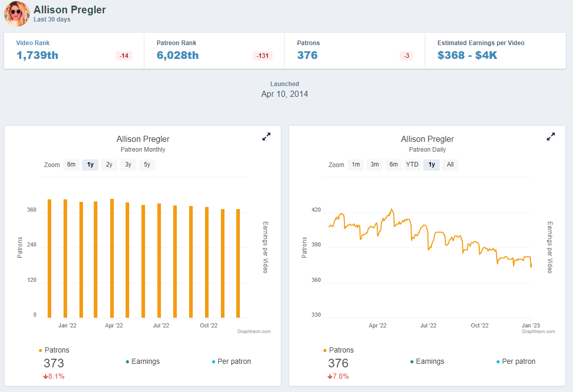Toggle Earnings series in Monthly chart legend

(x=142, y=361)
